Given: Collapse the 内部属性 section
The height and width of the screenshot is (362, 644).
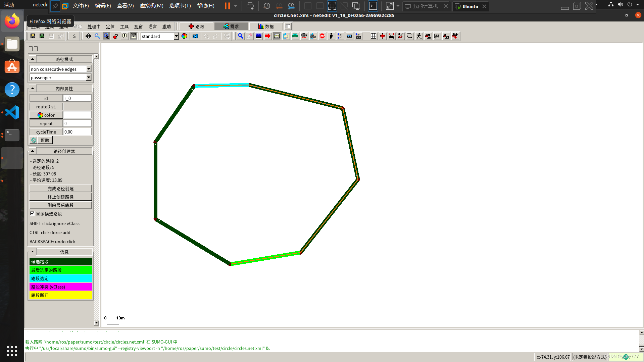Looking at the screenshot, I should pyautogui.click(x=33, y=89).
